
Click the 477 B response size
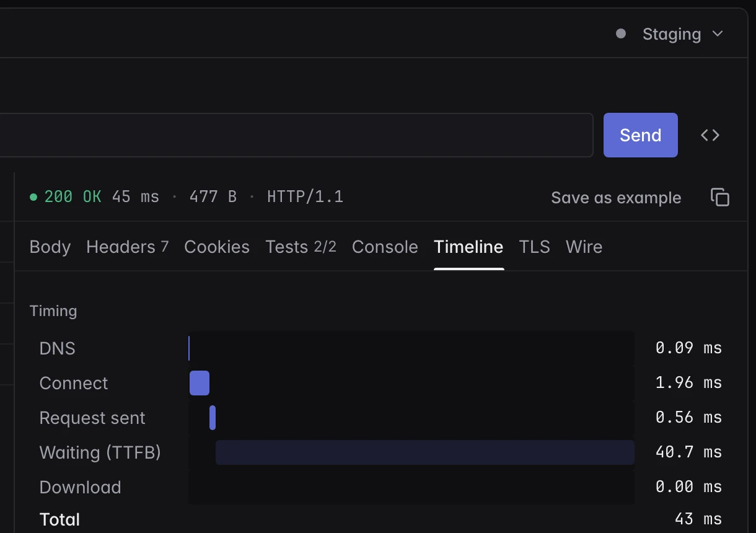(213, 197)
